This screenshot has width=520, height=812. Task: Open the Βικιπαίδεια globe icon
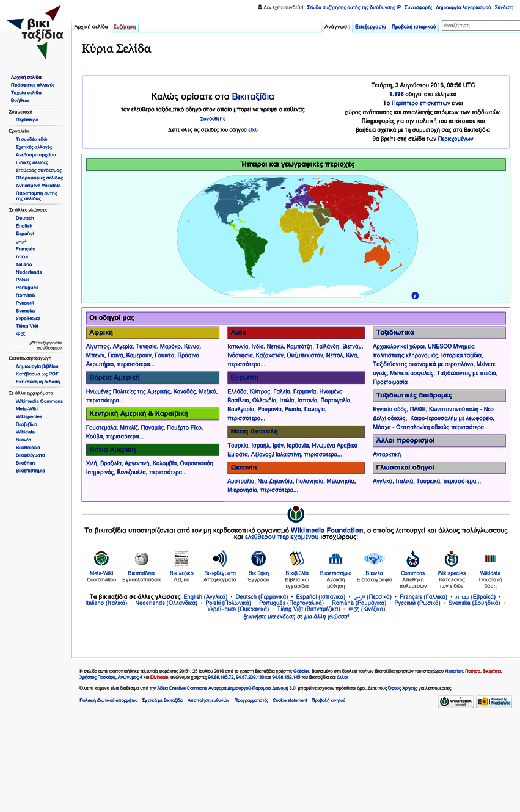[142, 559]
